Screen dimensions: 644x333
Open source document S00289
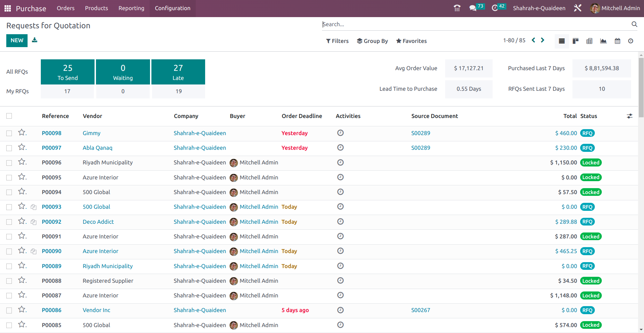point(420,133)
